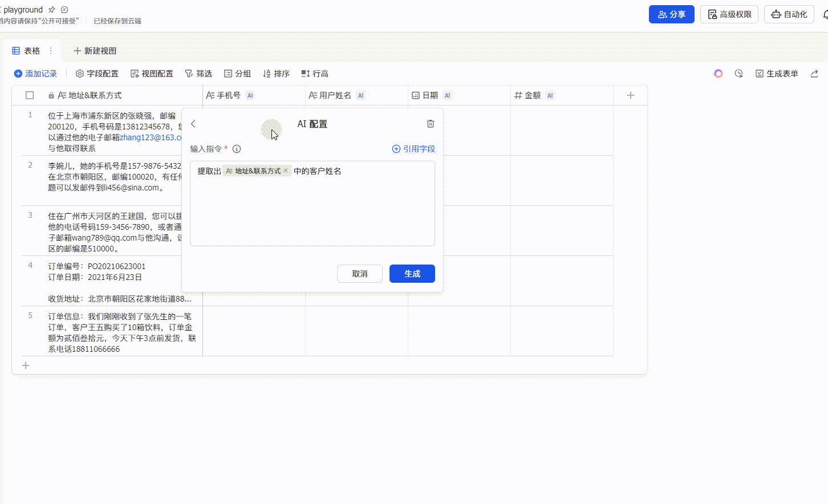The image size is (828, 504).
Task: Click the trash icon in AI 配置 dialog
Action: (431, 124)
